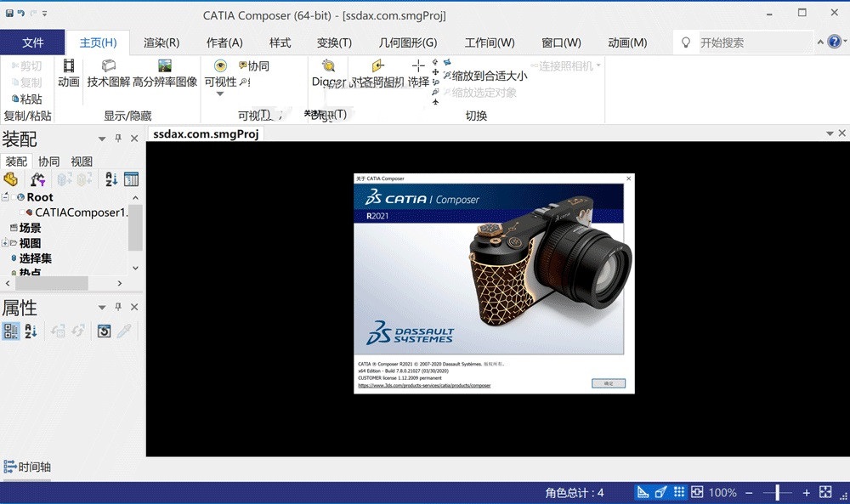Screen dimensions: 850x504
Task: Click the Visibility (可视性) eye icon
Action: click(220, 66)
